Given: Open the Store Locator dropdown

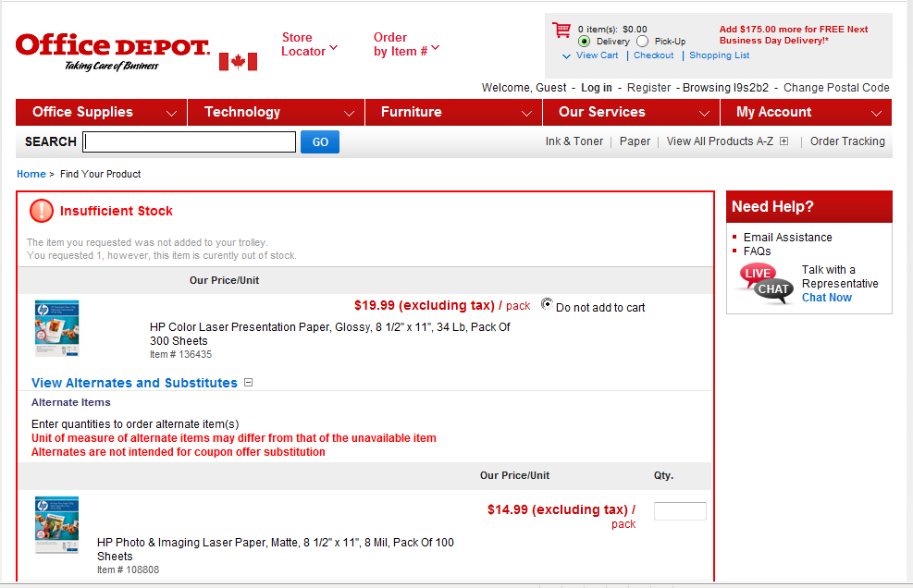Looking at the screenshot, I should click(x=309, y=44).
